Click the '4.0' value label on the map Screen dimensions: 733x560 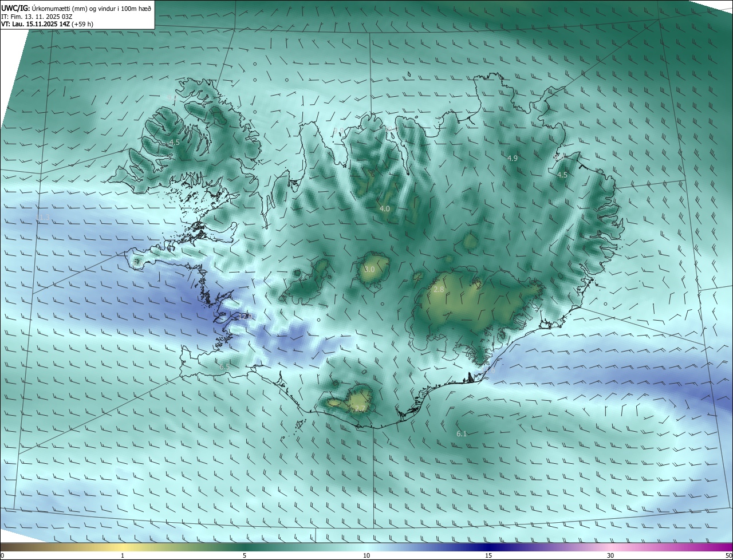[x=384, y=209]
